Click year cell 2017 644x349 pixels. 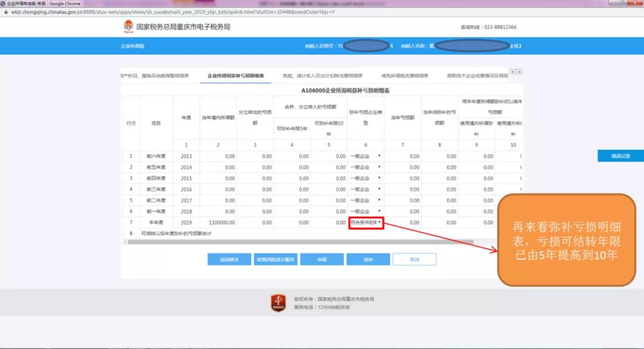187,201
